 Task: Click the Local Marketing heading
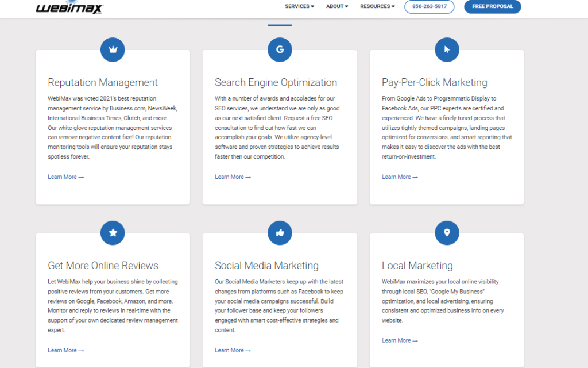pyautogui.click(x=417, y=266)
